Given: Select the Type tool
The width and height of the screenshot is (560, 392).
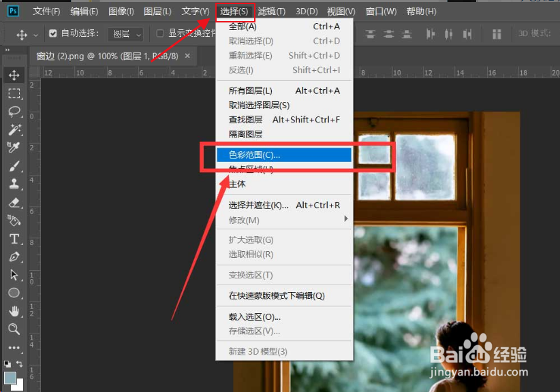Looking at the screenshot, I should 14,239.
